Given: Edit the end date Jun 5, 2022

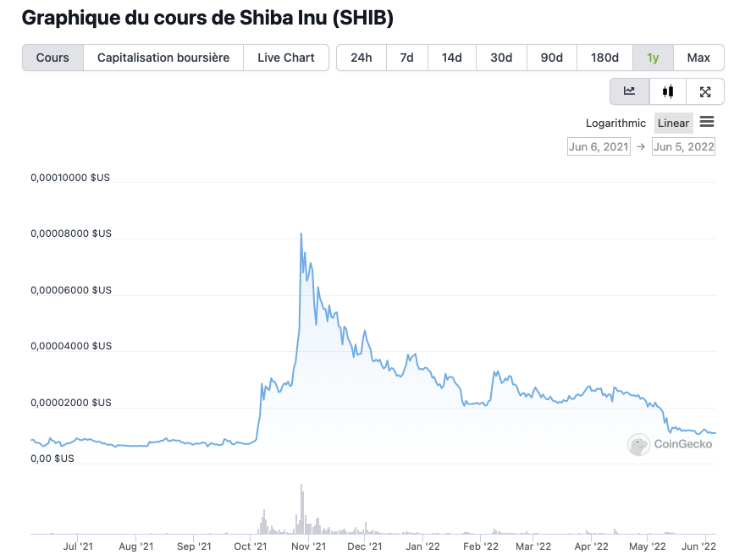Looking at the screenshot, I should tap(683, 146).
